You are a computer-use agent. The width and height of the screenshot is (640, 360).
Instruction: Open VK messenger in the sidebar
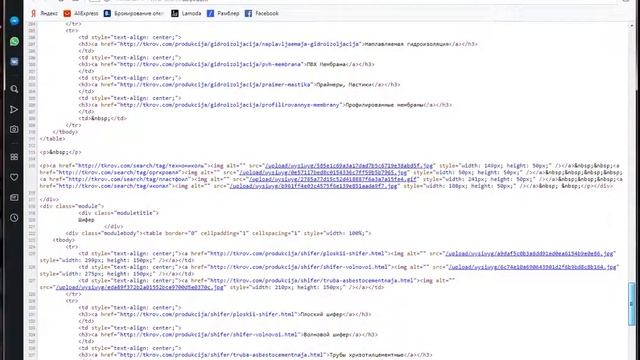(x=14, y=62)
